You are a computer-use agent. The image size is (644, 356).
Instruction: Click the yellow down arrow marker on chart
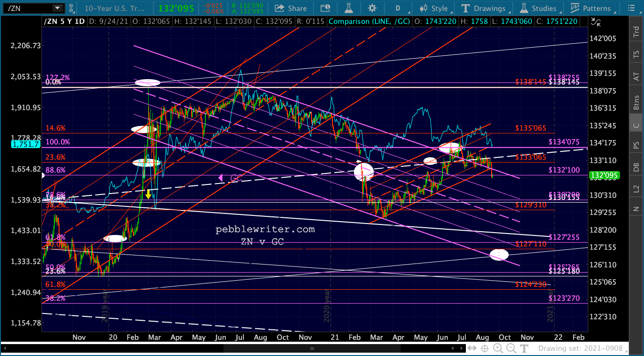coord(149,193)
